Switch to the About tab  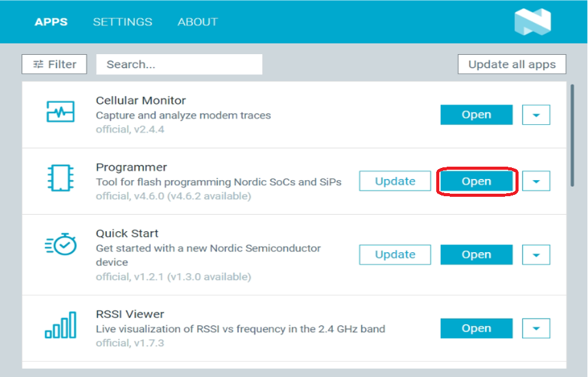point(197,22)
